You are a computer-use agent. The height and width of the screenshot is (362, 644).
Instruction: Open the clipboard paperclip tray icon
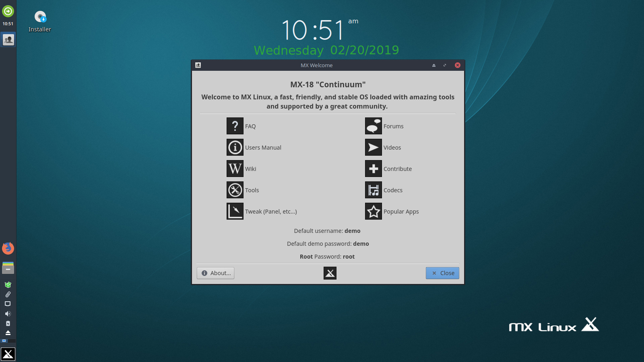[8, 294]
